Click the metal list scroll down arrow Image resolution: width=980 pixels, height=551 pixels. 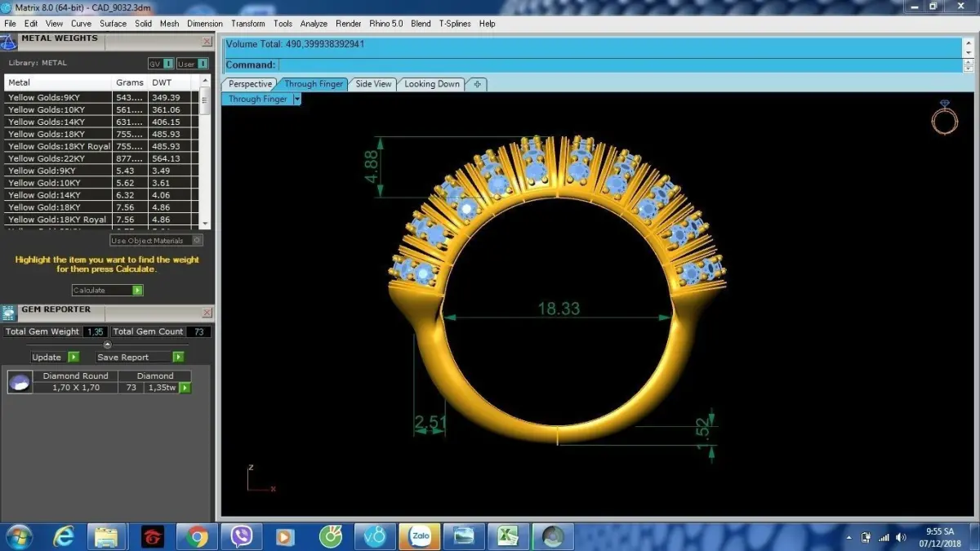tap(205, 223)
